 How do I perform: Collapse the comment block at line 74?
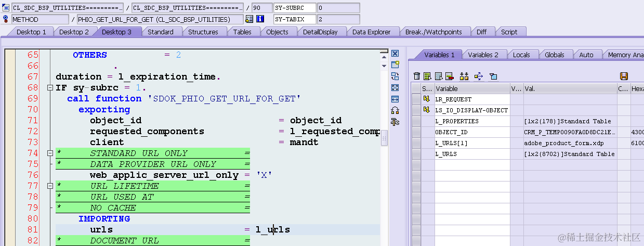pos(50,153)
